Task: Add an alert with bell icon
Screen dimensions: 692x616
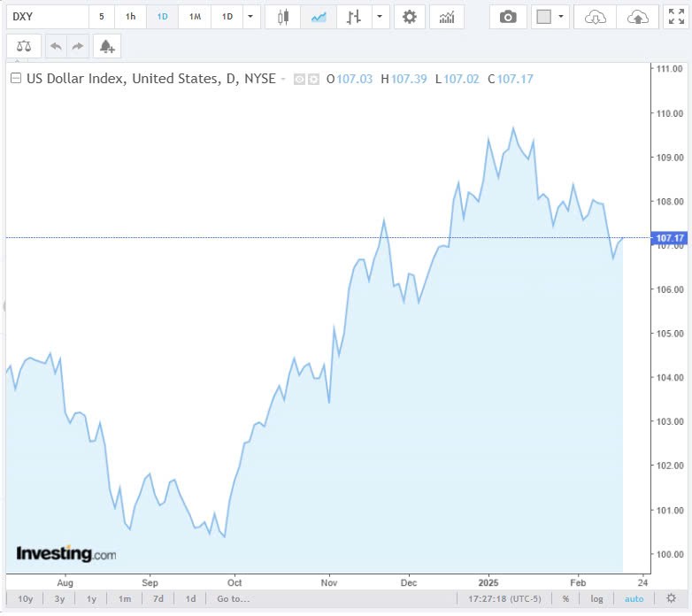Action: tap(107, 46)
